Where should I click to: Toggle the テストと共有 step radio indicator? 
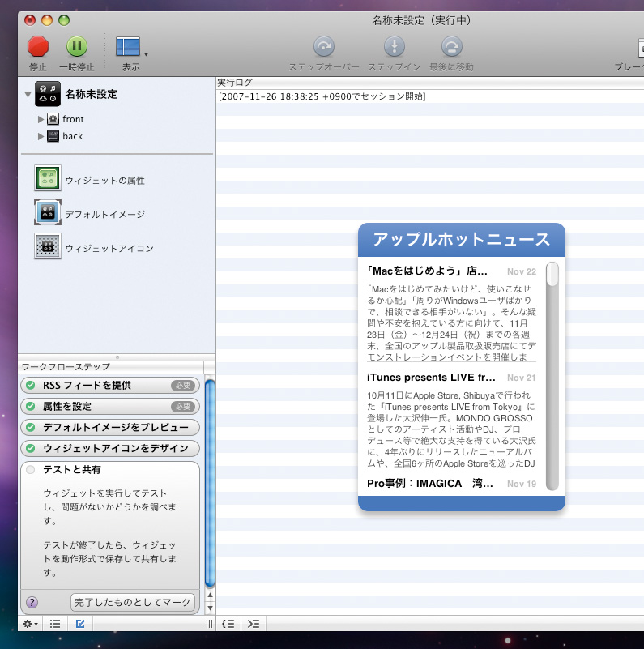pyautogui.click(x=31, y=470)
